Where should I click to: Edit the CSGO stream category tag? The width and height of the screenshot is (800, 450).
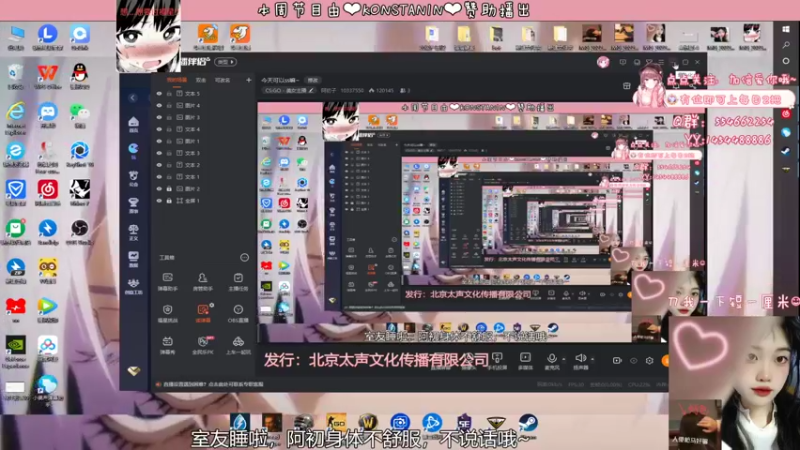pos(289,90)
